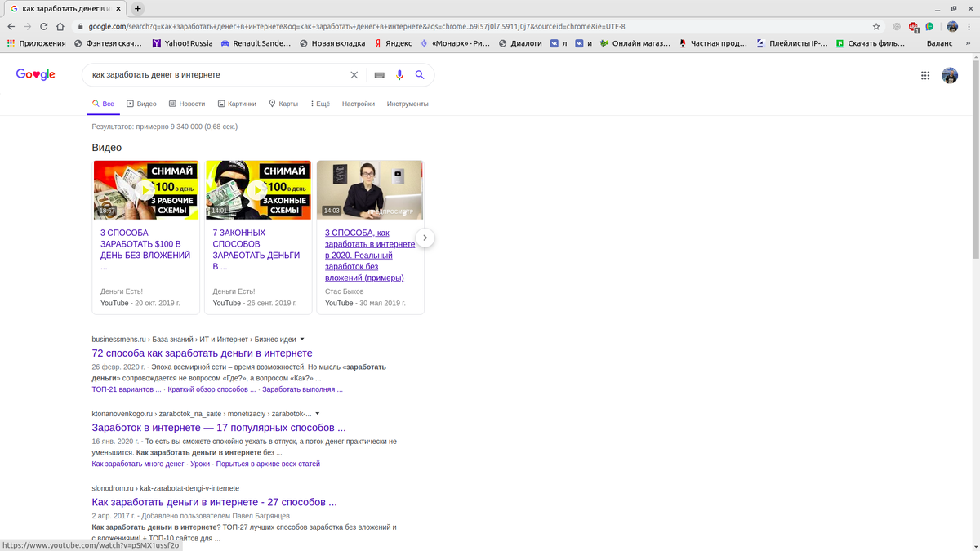Open the on-screen keyboard input tool
The height and width of the screenshot is (551, 980).
tap(379, 74)
